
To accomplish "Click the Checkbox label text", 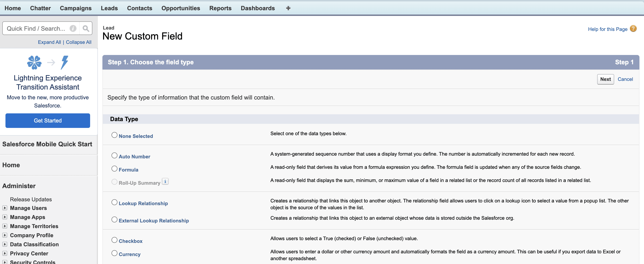I will [x=130, y=241].
